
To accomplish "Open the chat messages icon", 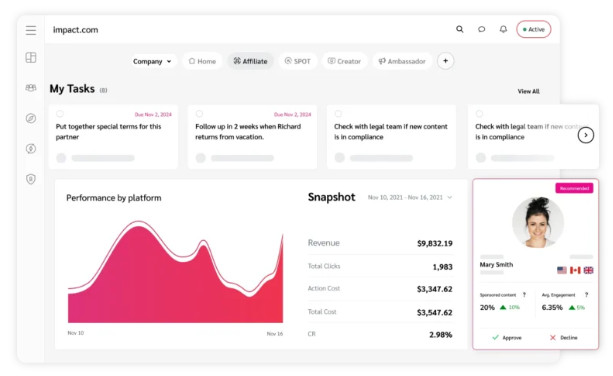I will point(482,29).
